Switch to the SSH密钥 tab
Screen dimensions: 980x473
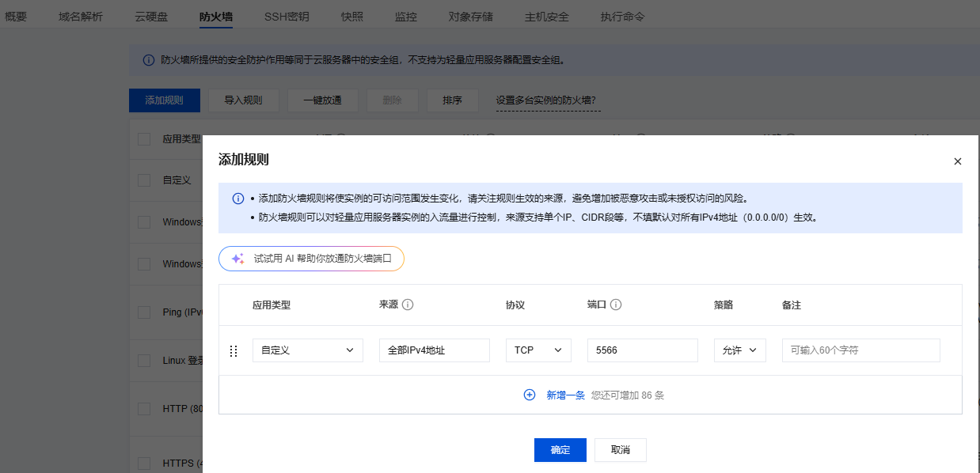coord(287,16)
